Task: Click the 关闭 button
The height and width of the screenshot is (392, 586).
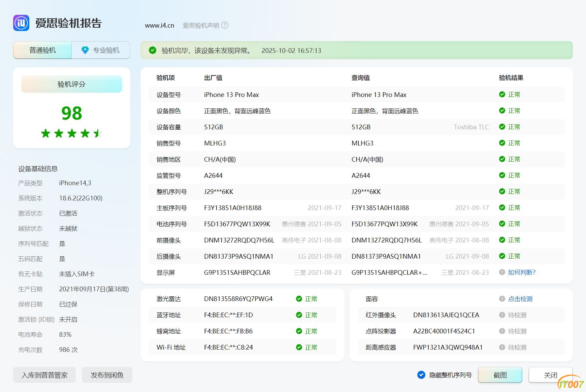Action: point(551,375)
